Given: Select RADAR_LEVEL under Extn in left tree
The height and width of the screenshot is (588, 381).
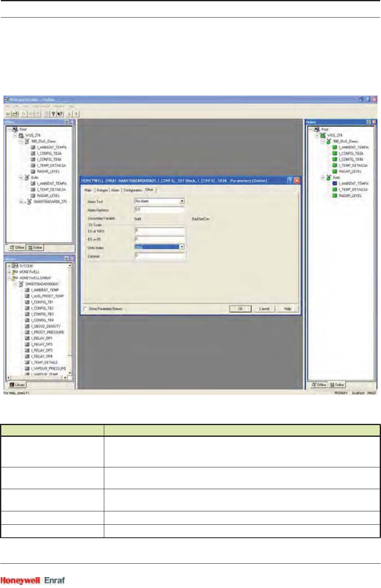Looking at the screenshot, I should point(48,196).
